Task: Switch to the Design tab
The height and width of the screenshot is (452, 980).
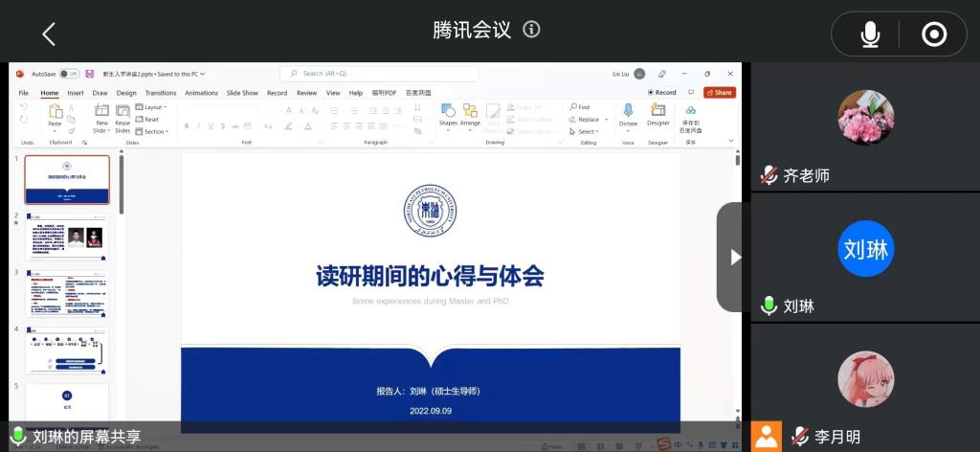Action: (x=126, y=93)
